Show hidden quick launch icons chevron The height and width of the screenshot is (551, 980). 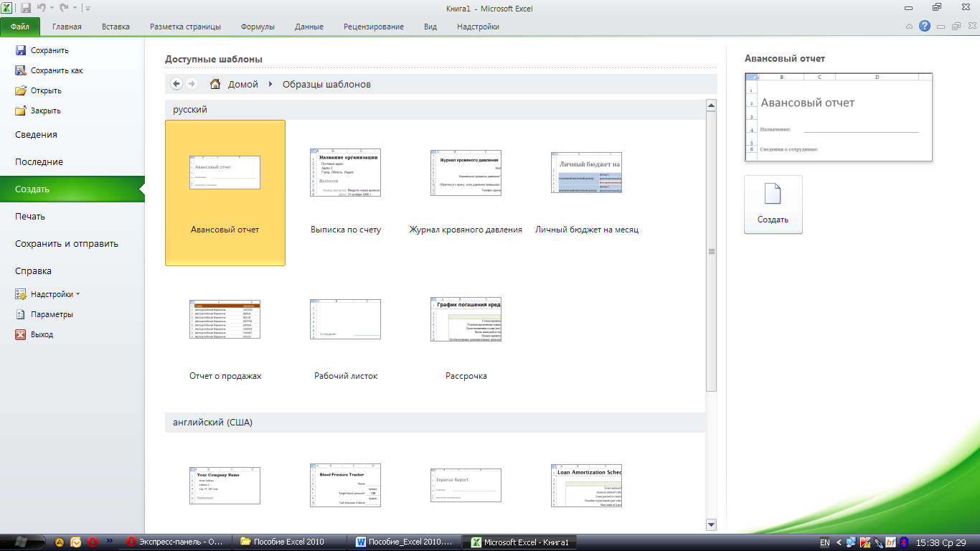click(109, 542)
